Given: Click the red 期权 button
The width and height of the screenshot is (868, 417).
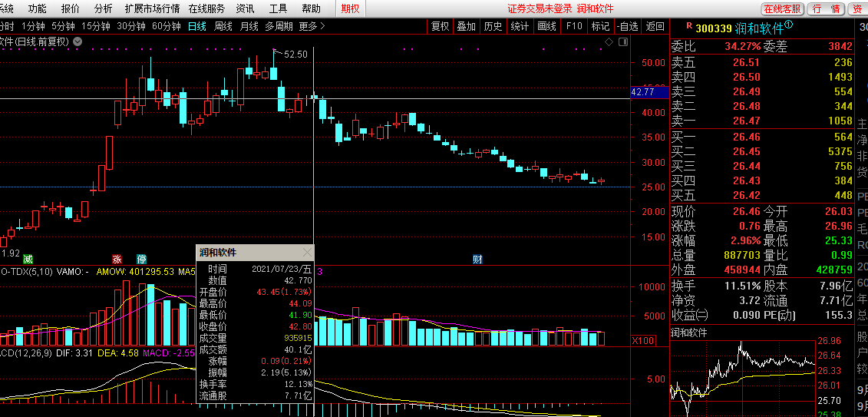Looking at the screenshot, I should pyautogui.click(x=350, y=9).
